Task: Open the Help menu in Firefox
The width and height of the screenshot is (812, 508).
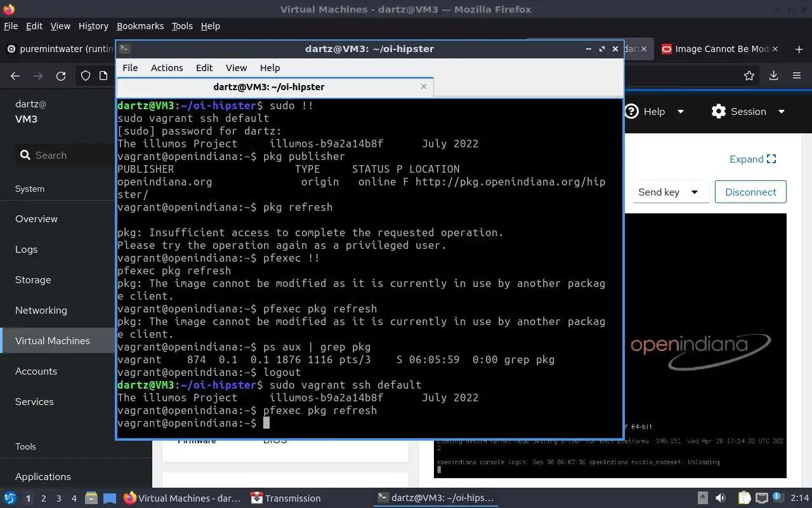Action: pyautogui.click(x=210, y=26)
